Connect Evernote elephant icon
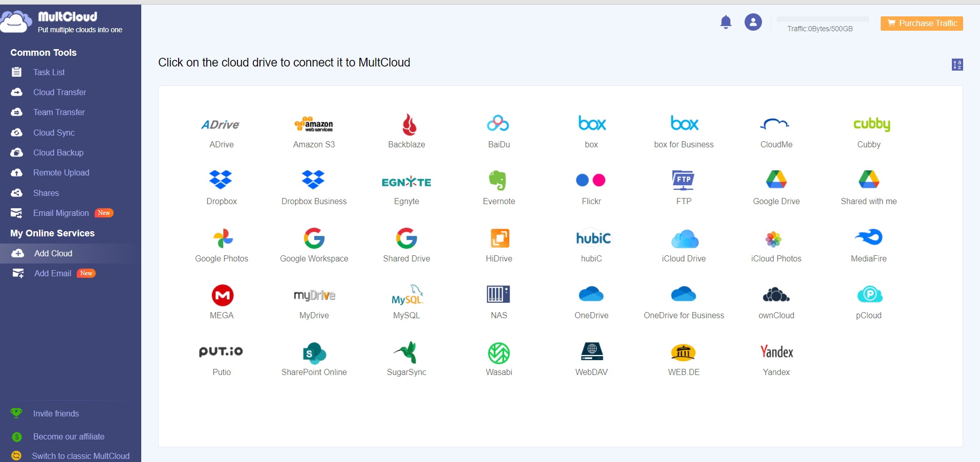 click(x=498, y=180)
